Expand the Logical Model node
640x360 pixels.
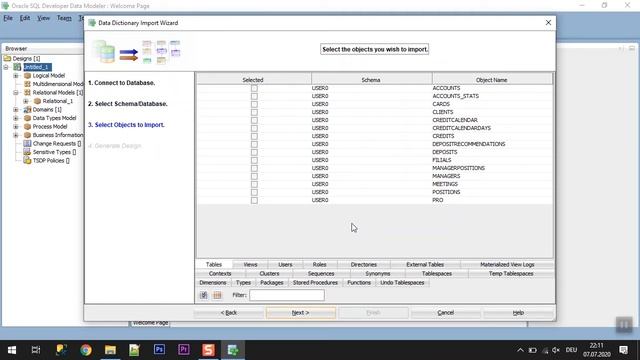pos(16,76)
